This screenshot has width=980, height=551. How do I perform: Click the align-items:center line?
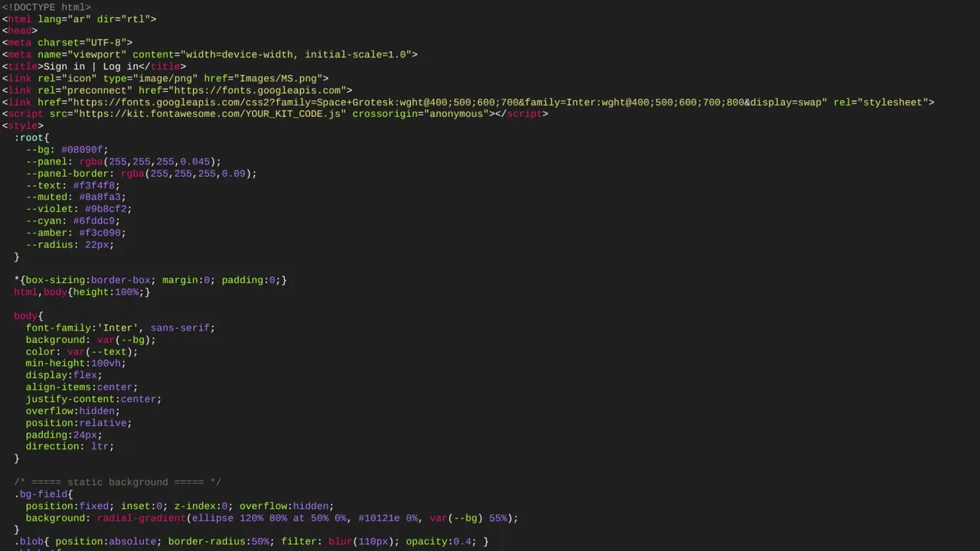click(82, 387)
